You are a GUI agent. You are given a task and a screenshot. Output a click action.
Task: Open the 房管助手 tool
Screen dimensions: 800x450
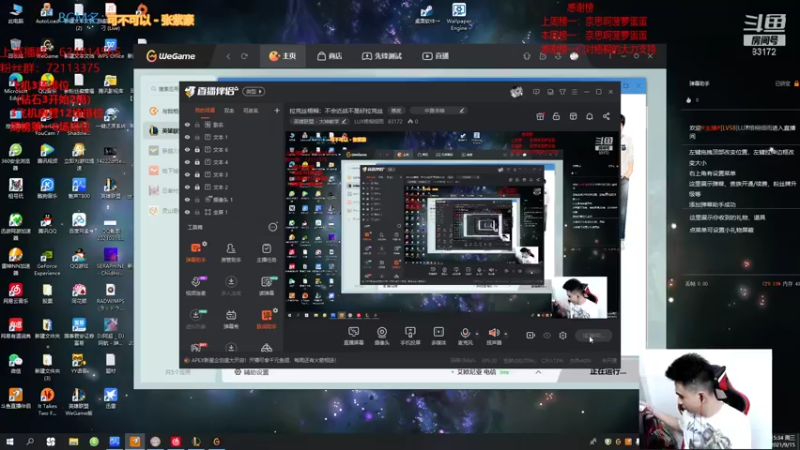(x=231, y=252)
